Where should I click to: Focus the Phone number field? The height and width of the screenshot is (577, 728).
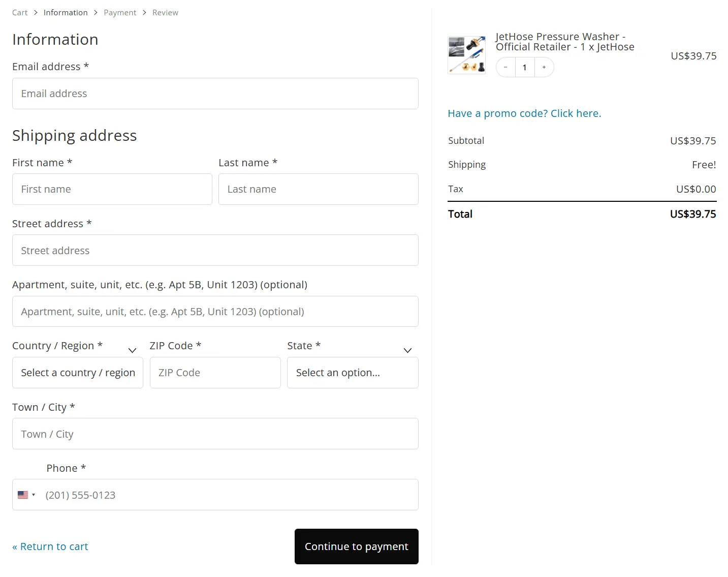point(229,494)
